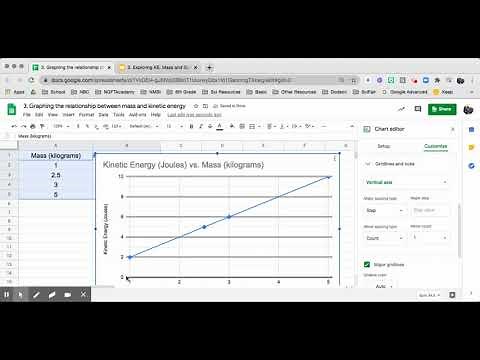This screenshot has width=480, height=360.
Task: Click the Google Advanced bookmark
Action: pyautogui.click(x=404, y=92)
